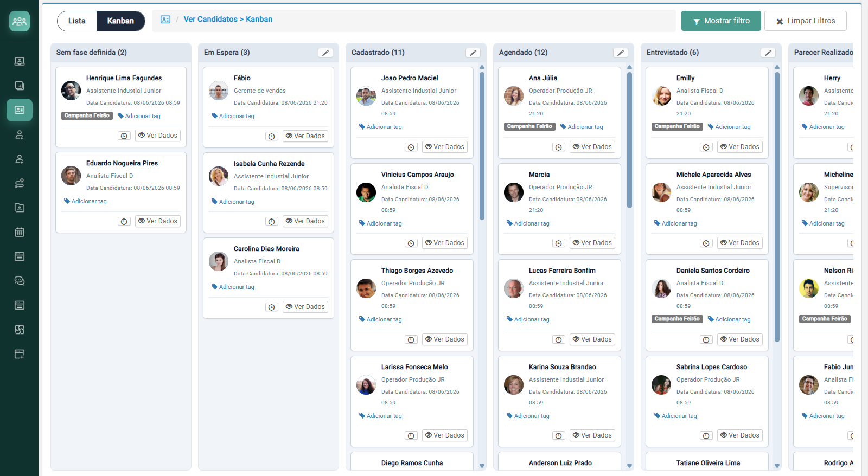This screenshot has height=476, width=868.
Task: Click name 'Carolina Dias Moreira'
Action: tap(266, 249)
